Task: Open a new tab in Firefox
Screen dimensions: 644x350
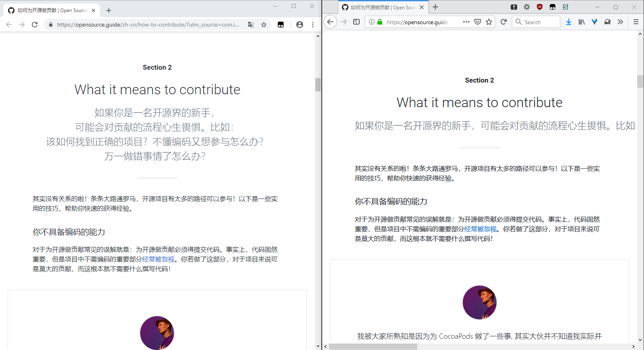Action: [x=435, y=7]
